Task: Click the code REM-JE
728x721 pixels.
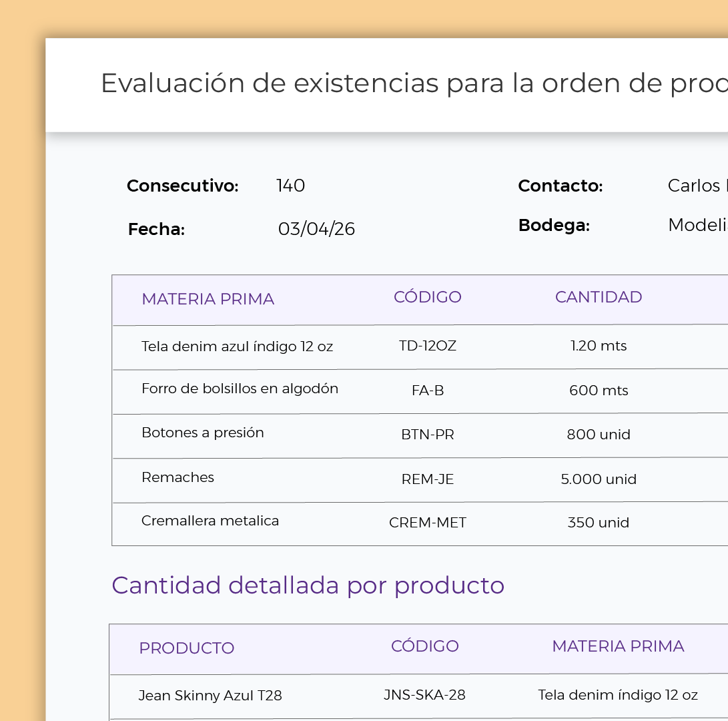Action: pos(428,479)
